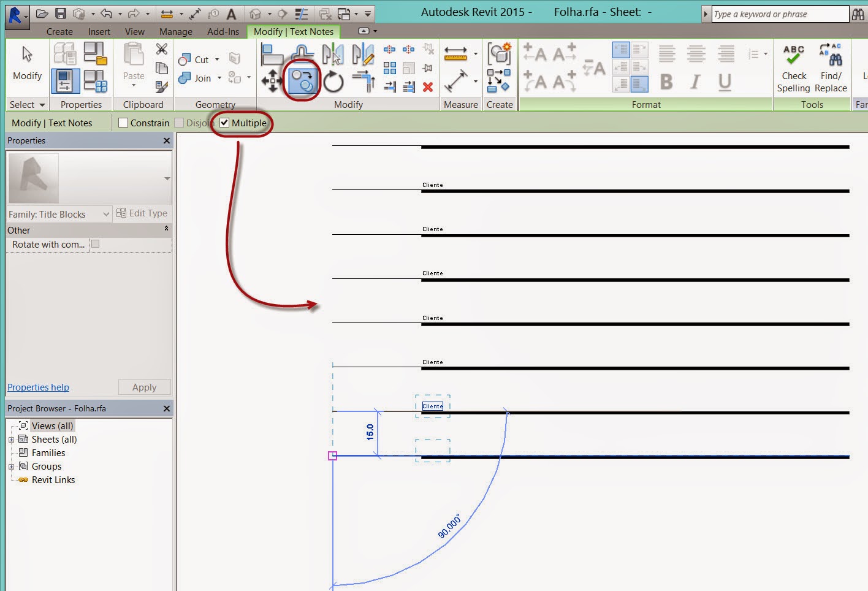Open the Manage ribbon tab
The image size is (868, 591).
click(x=175, y=31)
